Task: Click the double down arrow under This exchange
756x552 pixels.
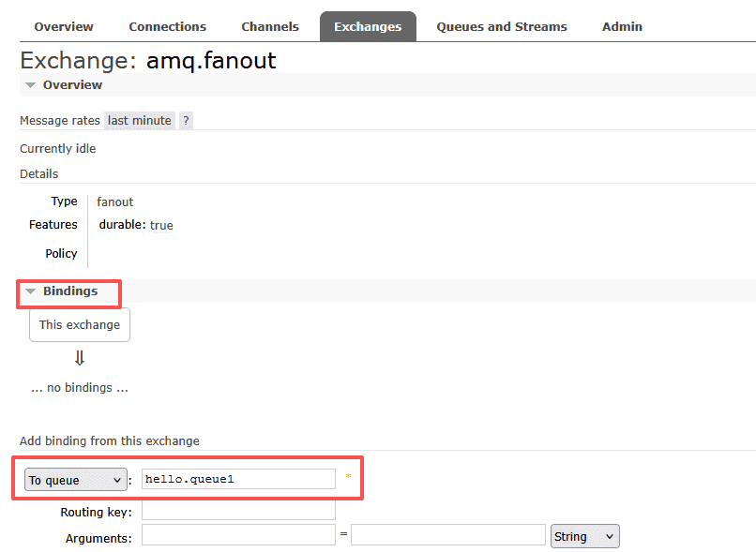Action: 80,358
